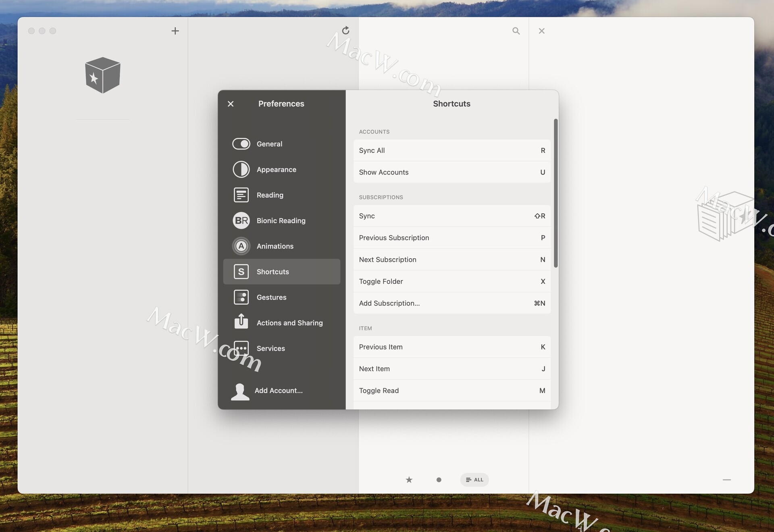The image size is (774, 532).
Task: Click the refresh icon in the toolbar
Action: 345,30
